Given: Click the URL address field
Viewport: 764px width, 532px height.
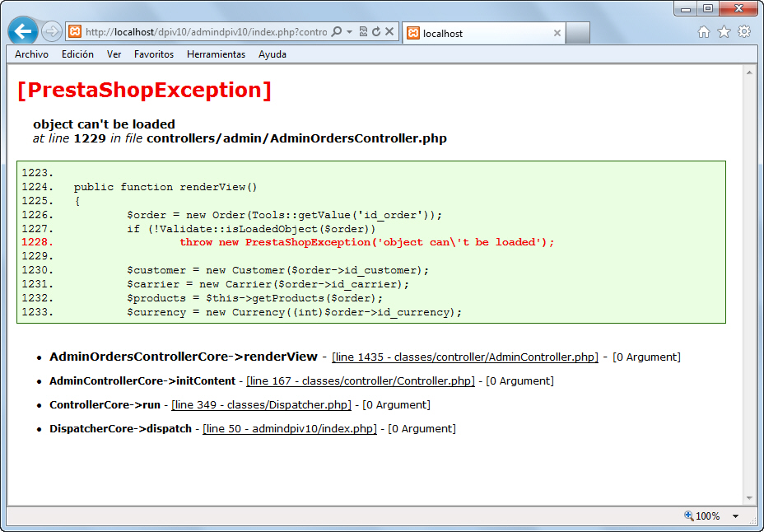Looking at the screenshot, I should pyautogui.click(x=206, y=32).
